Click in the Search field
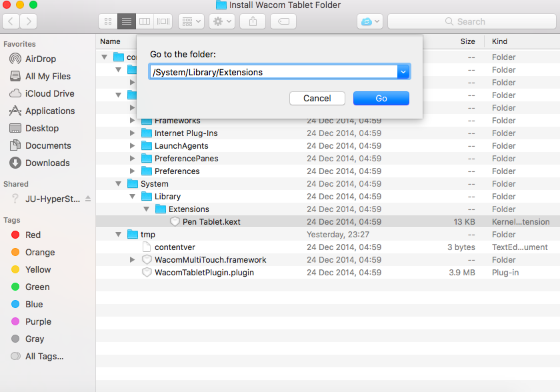This screenshot has height=392, width=560. coord(472,21)
